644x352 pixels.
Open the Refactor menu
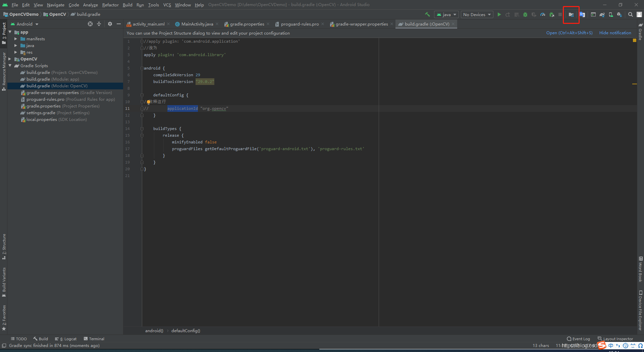[110, 5]
